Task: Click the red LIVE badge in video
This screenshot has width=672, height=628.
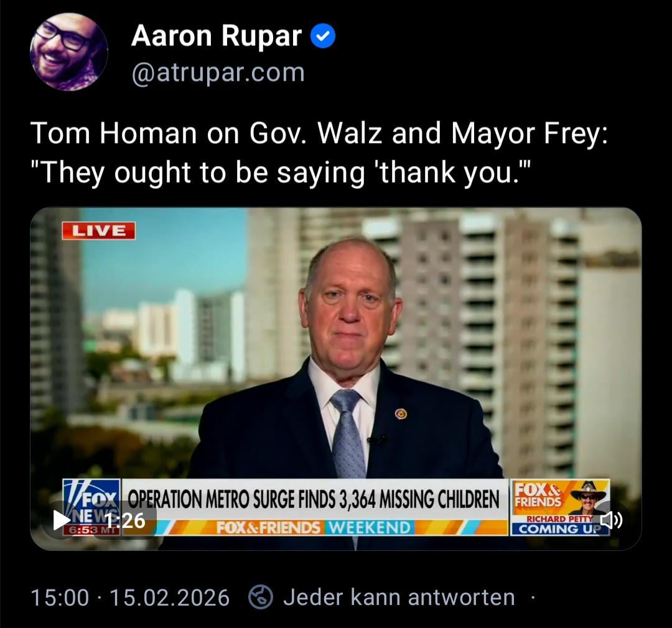Action: click(x=98, y=231)
